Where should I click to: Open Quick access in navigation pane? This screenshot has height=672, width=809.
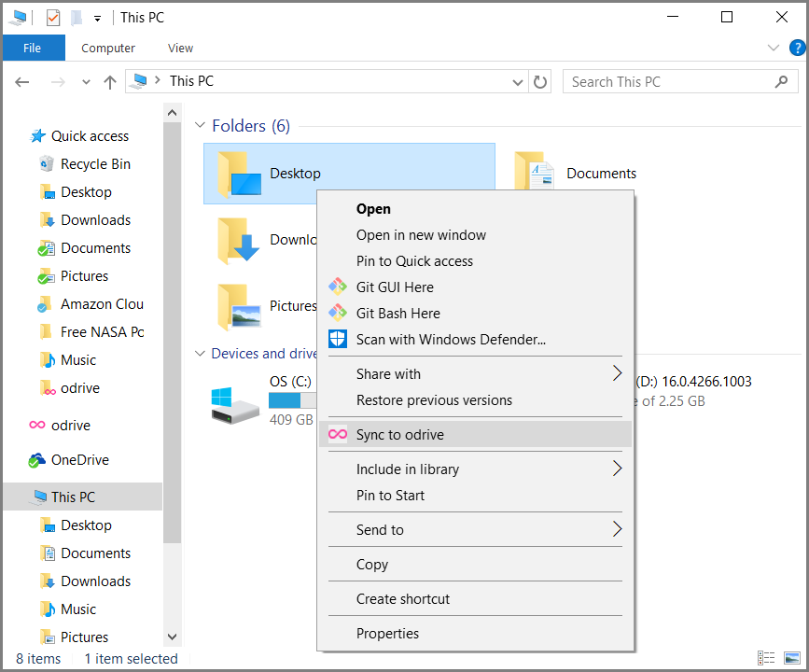[90, 136]
